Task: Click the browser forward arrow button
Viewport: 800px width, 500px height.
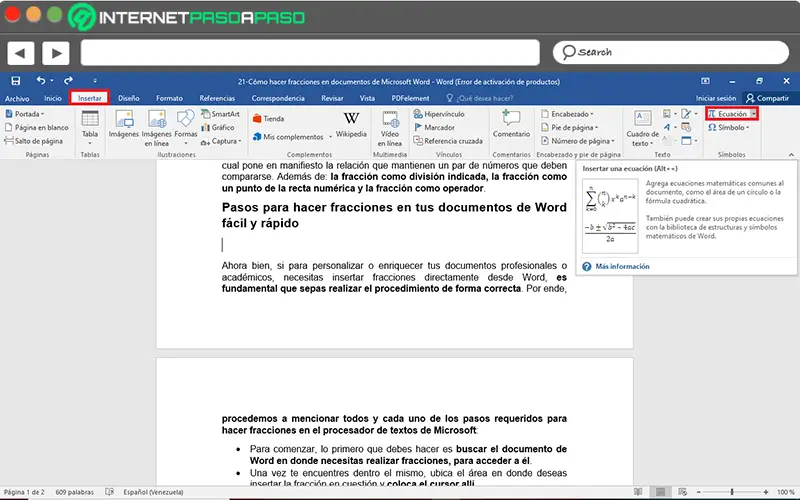Action: [x=56, y=53]
